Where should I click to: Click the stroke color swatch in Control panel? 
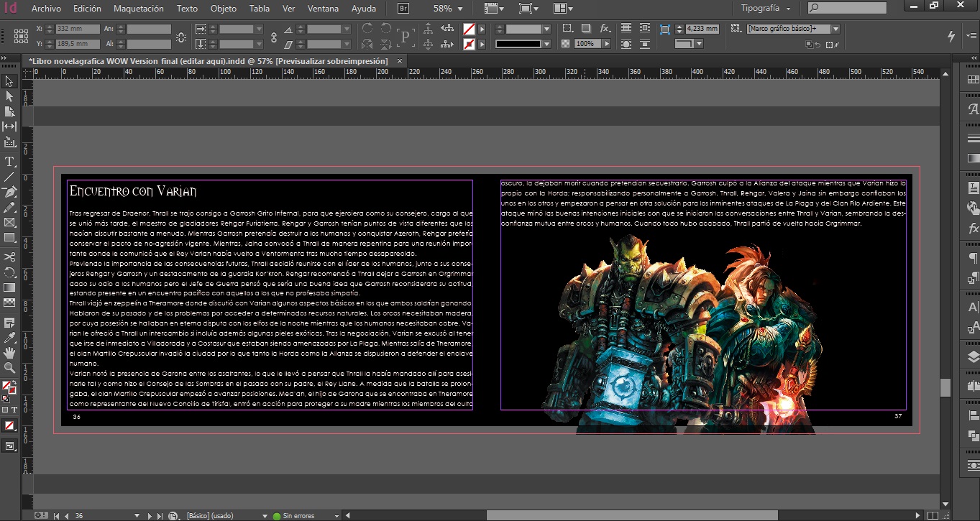pyautogui.click(x=469, y=44)
